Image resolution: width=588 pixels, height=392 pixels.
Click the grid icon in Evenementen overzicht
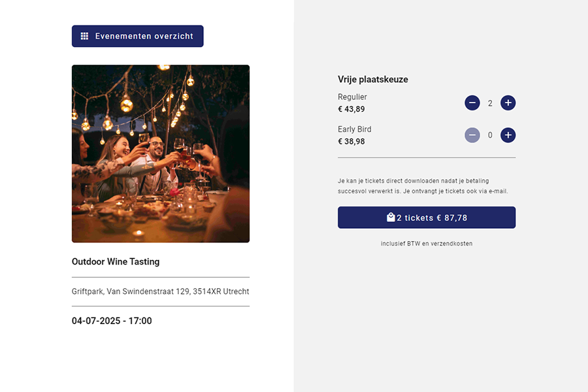[84, 37]
